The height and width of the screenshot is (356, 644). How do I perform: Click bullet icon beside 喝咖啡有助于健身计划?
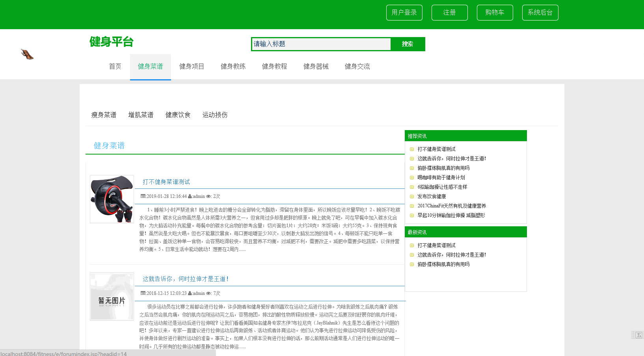pos(412,177)
